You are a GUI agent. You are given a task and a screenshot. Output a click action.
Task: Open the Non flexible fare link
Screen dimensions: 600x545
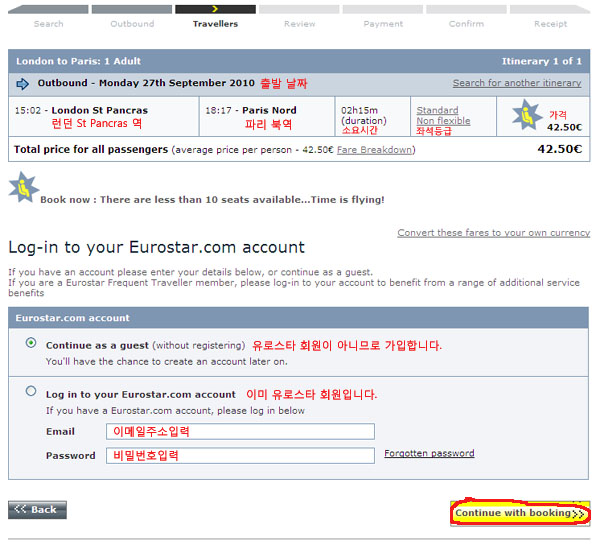443,121
